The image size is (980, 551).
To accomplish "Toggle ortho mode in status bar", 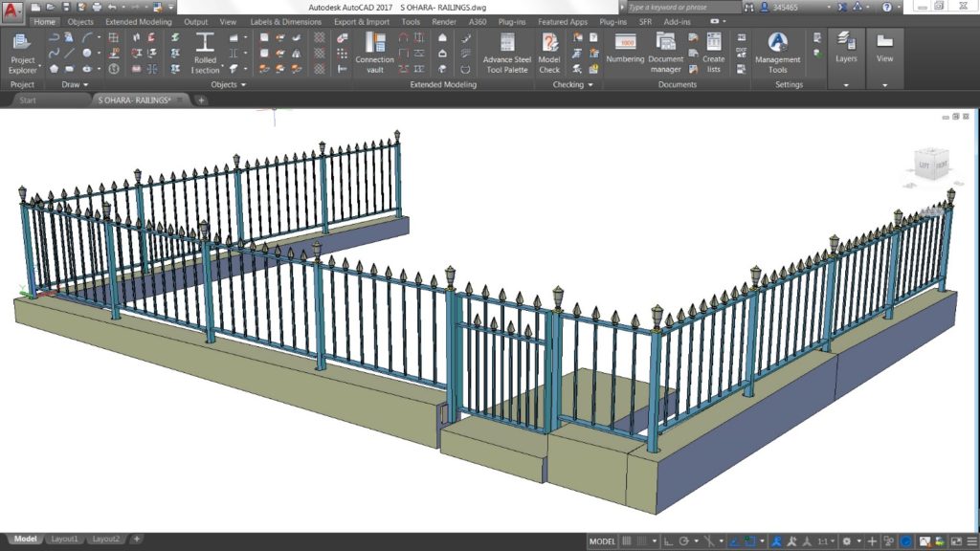I will 668,541.
